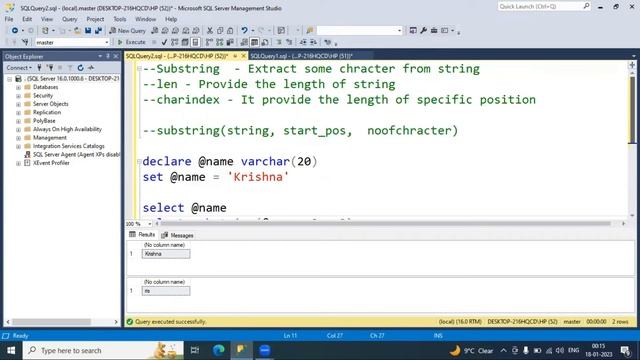This screenshot has width=640, height=360.
Task: Click the editor horizontal scrollbar
Action: (x=386, y=224)
